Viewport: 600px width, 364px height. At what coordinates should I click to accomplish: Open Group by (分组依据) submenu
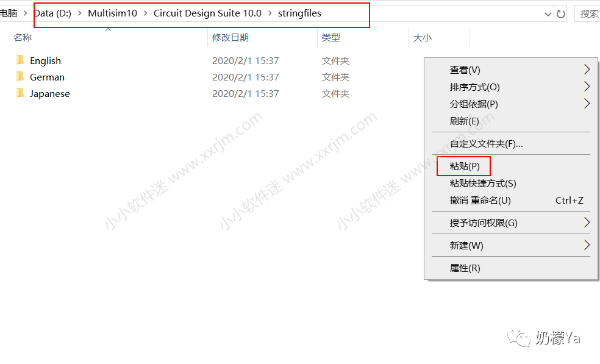point(511,104)
